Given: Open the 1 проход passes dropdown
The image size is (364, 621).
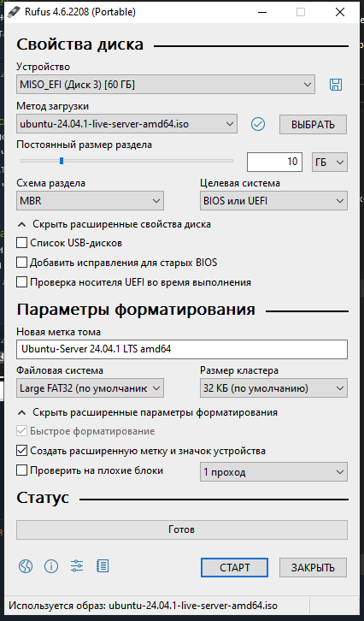Looking at the screenshot, I should pyautogui.click(x=273, y=472).
